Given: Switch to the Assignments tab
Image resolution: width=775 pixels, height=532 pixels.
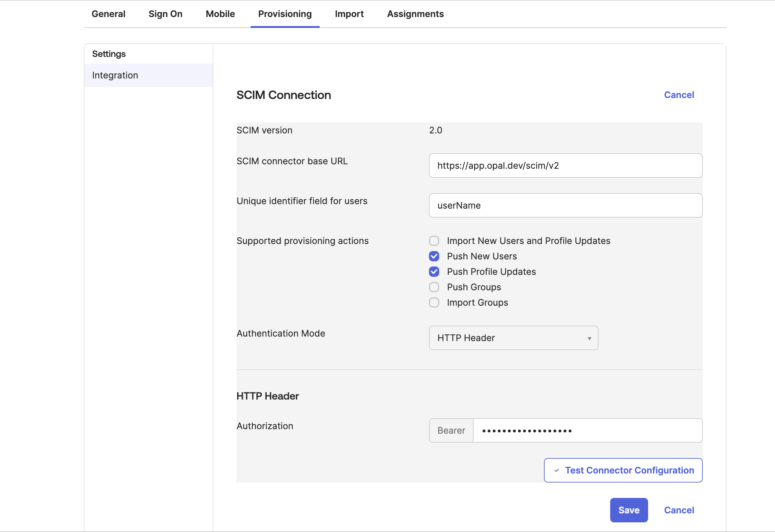Looking at the screenshot, I should click(415, 14).
